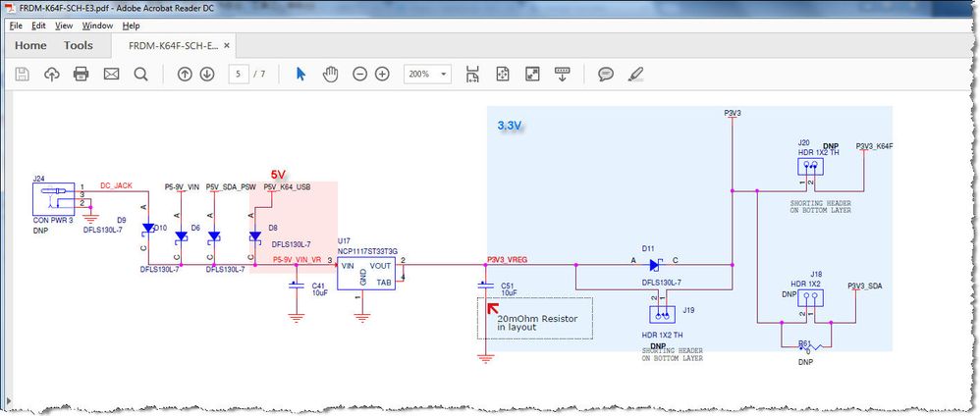Click the C51 10uF capacitor label
This screenshot has width=980, height=416.
[x=509, y=289]
